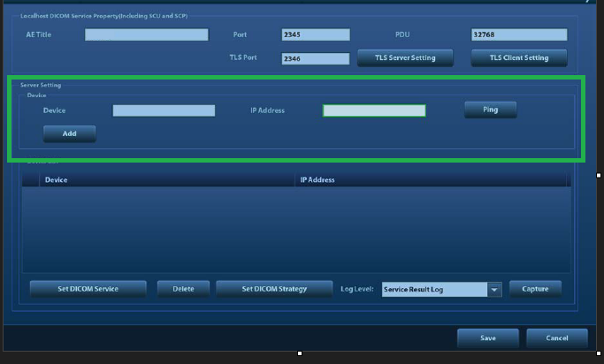Save the DICOM settings
Viewport: 604px width, 364px height.
pyautogui.click(x=487, y=338)
